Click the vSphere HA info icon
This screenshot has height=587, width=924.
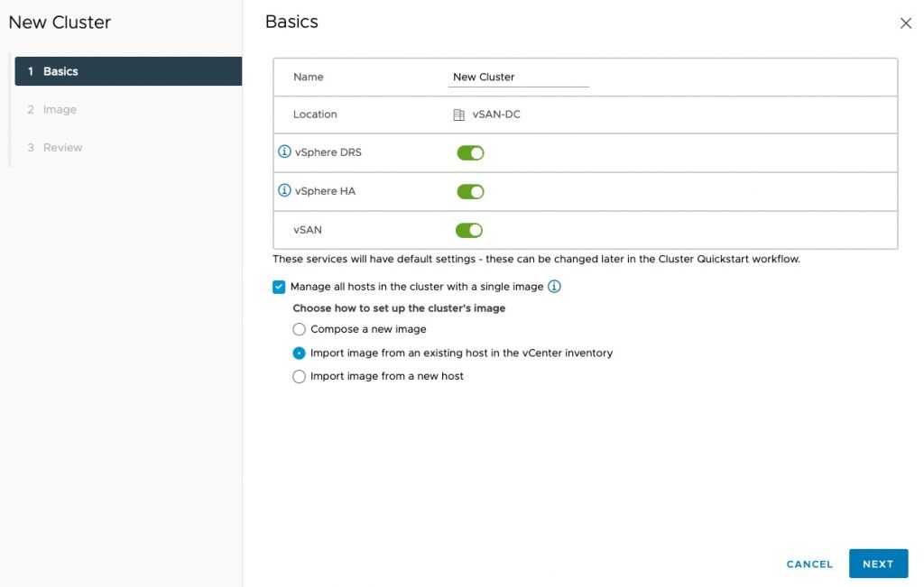click(x=285, y=191)
